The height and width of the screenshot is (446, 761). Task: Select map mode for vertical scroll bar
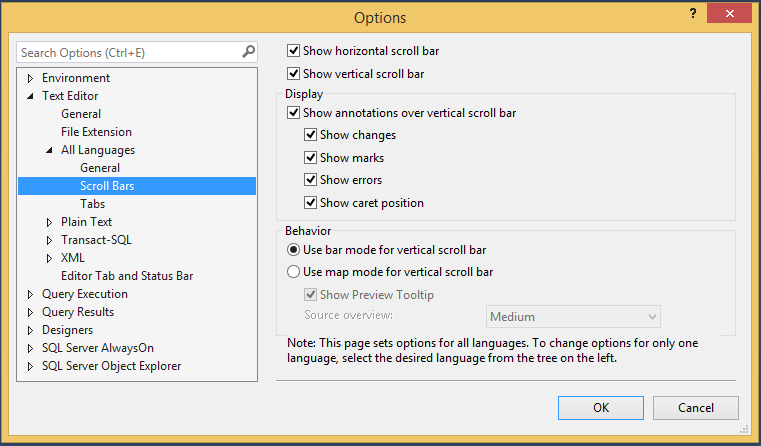294,271
